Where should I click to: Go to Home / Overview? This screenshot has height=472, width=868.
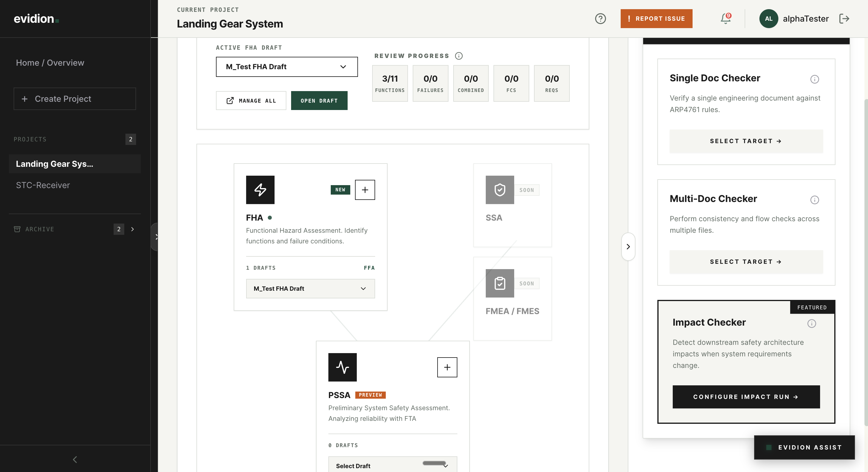(x=50, y=63)
